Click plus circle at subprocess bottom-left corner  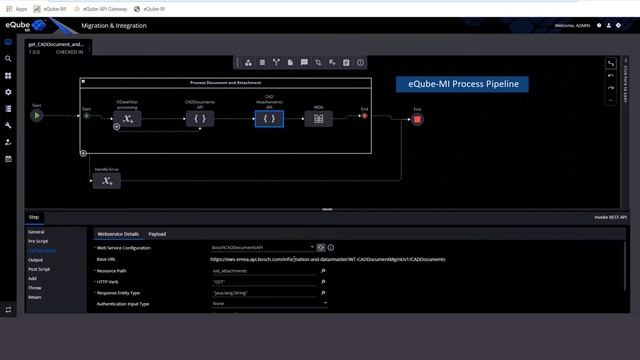[83, 153]
